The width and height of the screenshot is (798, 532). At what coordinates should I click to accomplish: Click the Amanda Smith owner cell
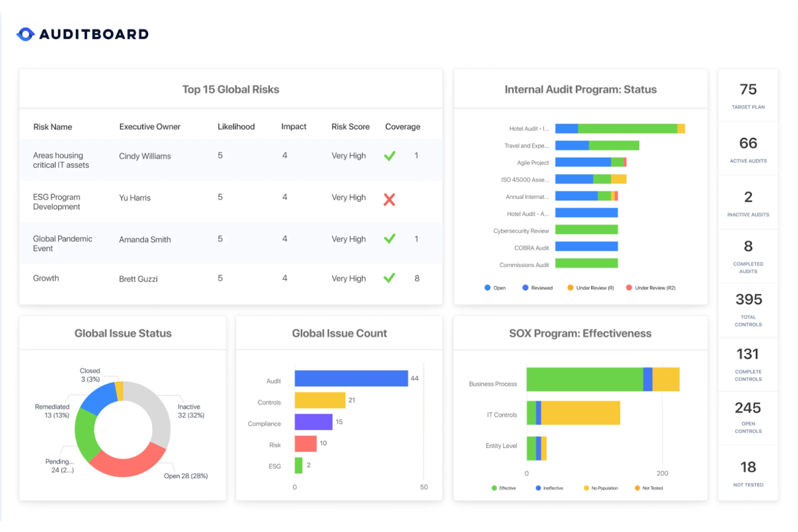coord(145,239)
